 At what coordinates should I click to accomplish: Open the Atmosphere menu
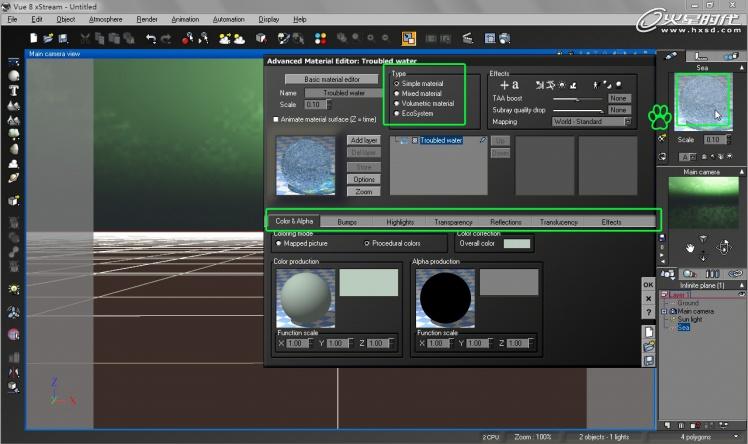(105, 20)
